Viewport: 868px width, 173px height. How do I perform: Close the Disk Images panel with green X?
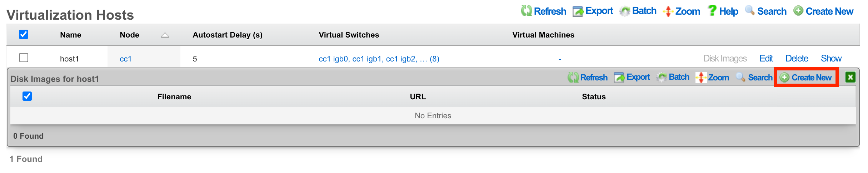(850, 78)
